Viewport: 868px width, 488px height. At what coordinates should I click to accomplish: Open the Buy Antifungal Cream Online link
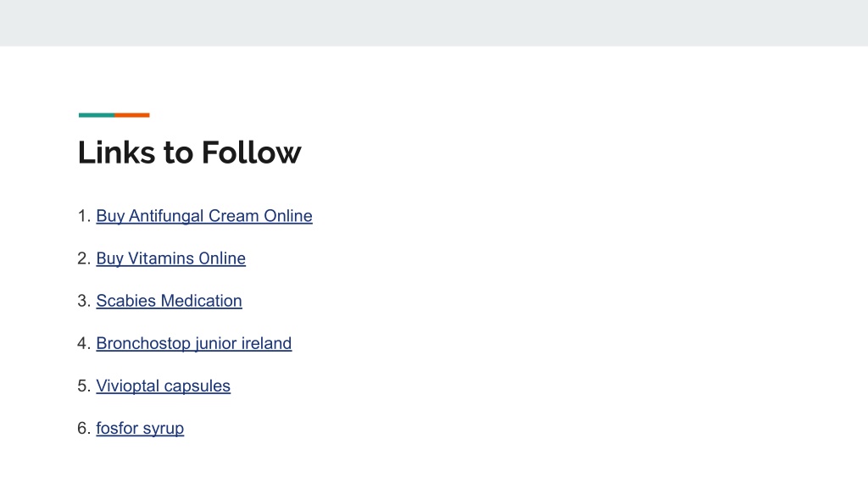tap(204, 216)
